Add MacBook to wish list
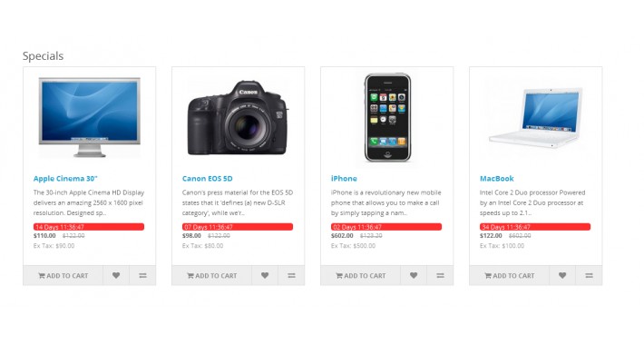 tap(562, 275)
